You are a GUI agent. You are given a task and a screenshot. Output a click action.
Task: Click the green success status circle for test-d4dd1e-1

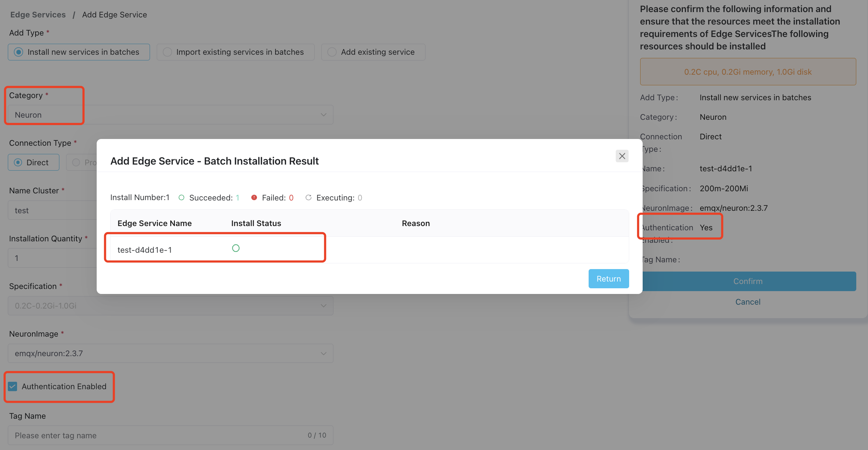236,248
